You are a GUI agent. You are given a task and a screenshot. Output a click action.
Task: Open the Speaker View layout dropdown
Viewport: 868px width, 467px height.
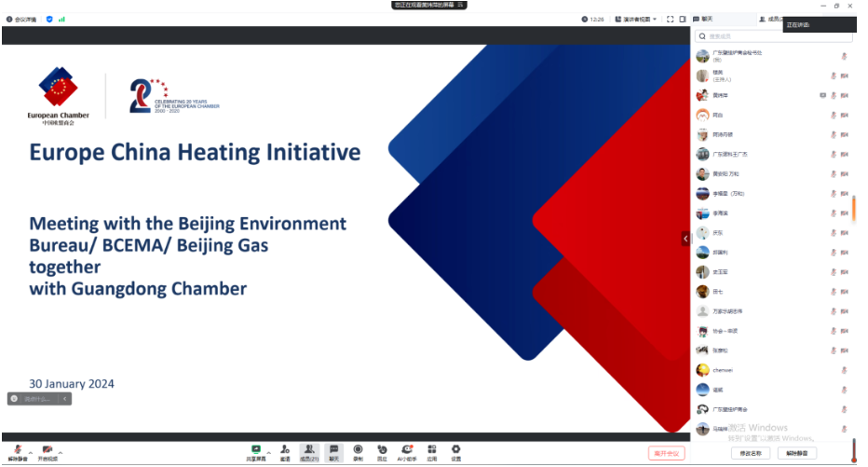pos(636,20)
